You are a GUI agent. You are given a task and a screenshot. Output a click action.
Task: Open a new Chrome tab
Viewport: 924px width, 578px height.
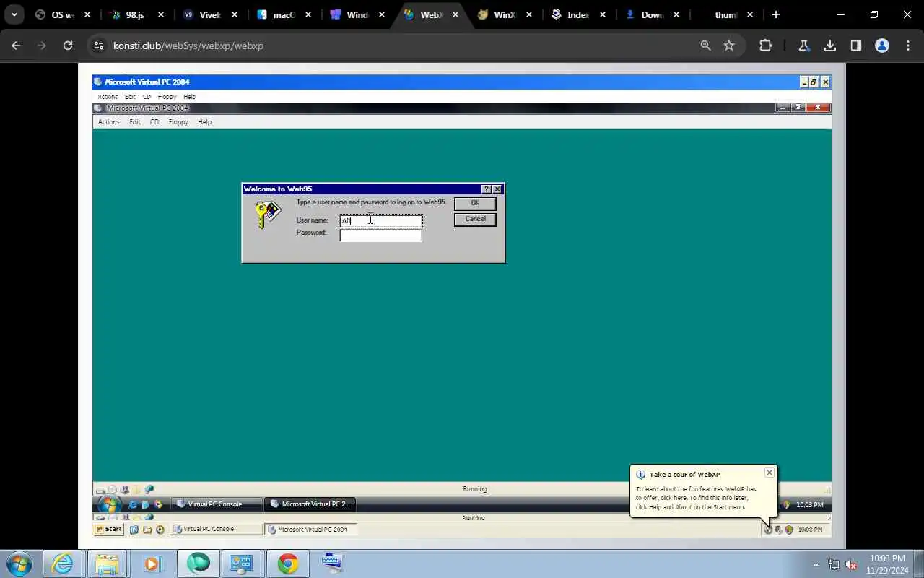coord(776,14)
